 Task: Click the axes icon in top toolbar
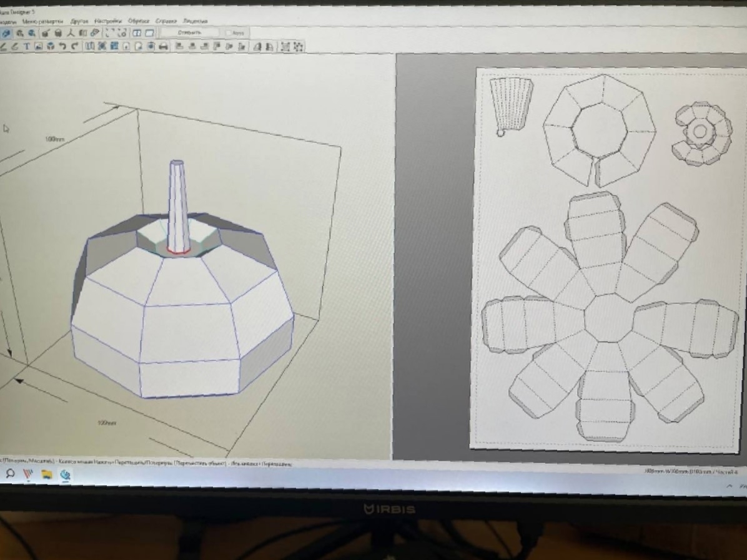71,33
